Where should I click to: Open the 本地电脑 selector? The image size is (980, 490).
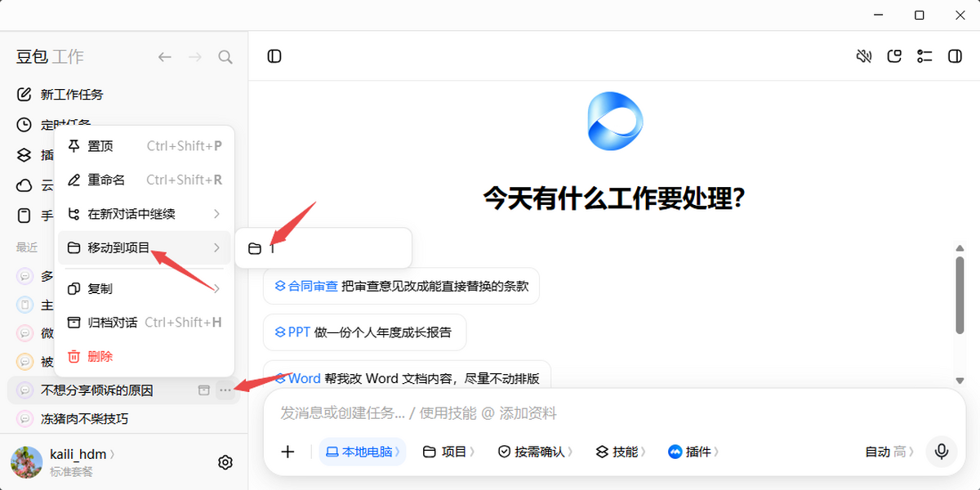click(363, 452)
